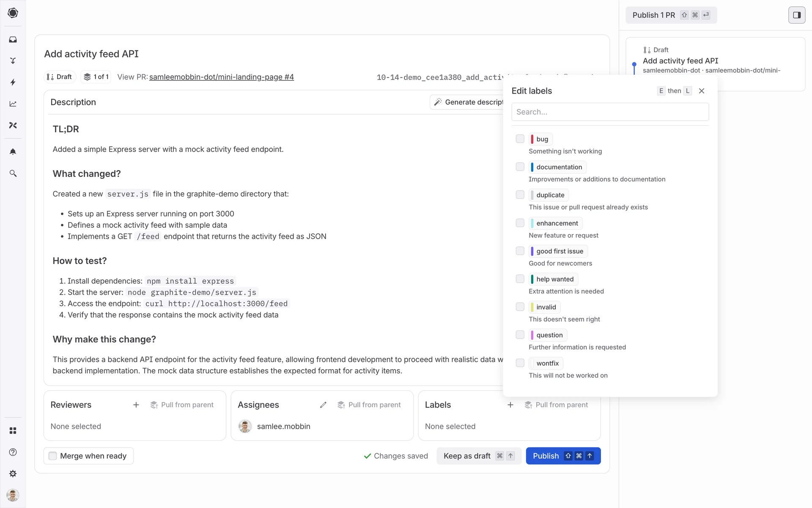The width and height of the screenshot is (812, 508).
Task: Open the search magnifier icon in sidebar
Action: [13, 174]
